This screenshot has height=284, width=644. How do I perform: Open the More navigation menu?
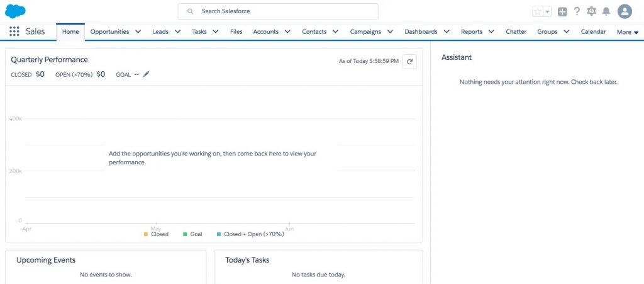[628, 32]
